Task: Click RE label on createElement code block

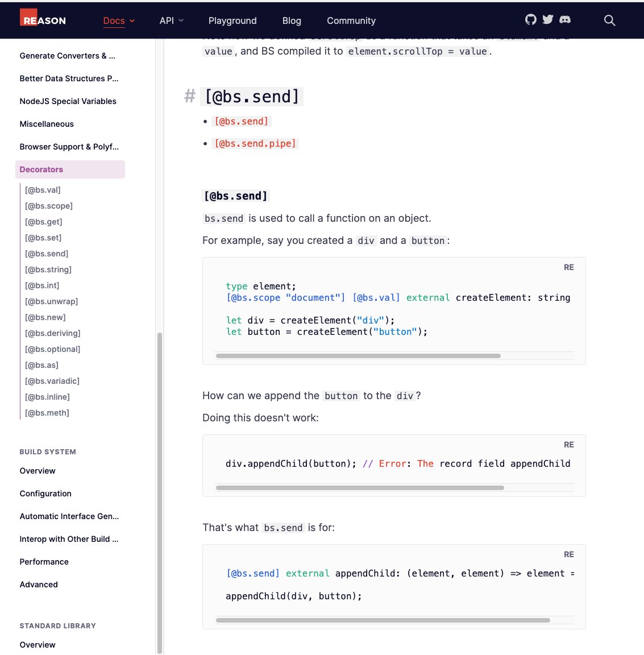Action: (x=569, y=267)
